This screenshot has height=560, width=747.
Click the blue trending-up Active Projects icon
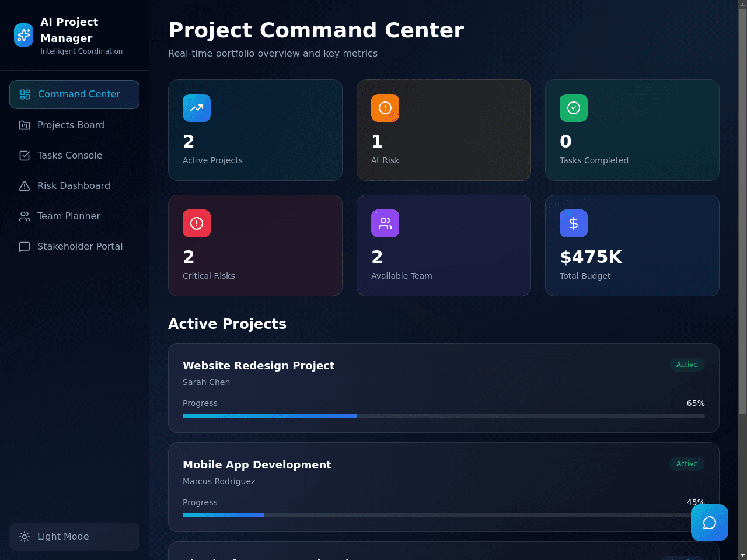[197, 108]
